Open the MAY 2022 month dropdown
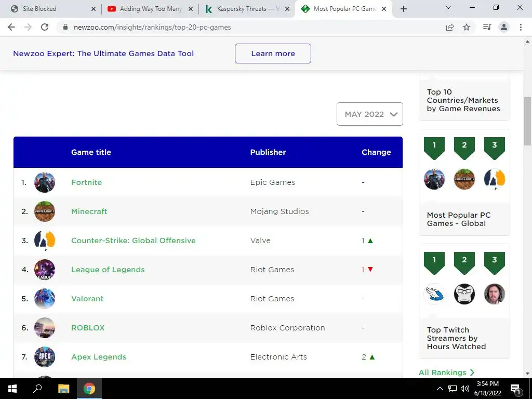The height and width of the screenshot is (399, 532). [x=370, y=114]
